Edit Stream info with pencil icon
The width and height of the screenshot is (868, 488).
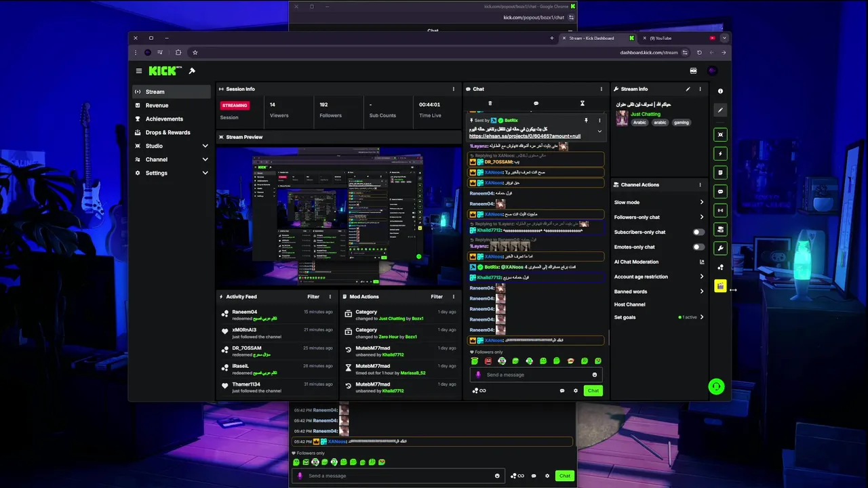(x=688, y=89)
